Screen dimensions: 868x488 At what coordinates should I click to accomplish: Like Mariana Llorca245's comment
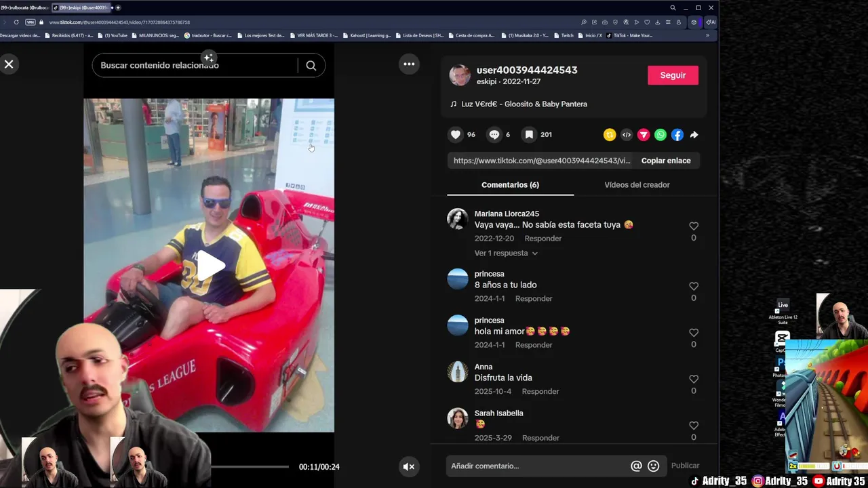coord(693,226)
